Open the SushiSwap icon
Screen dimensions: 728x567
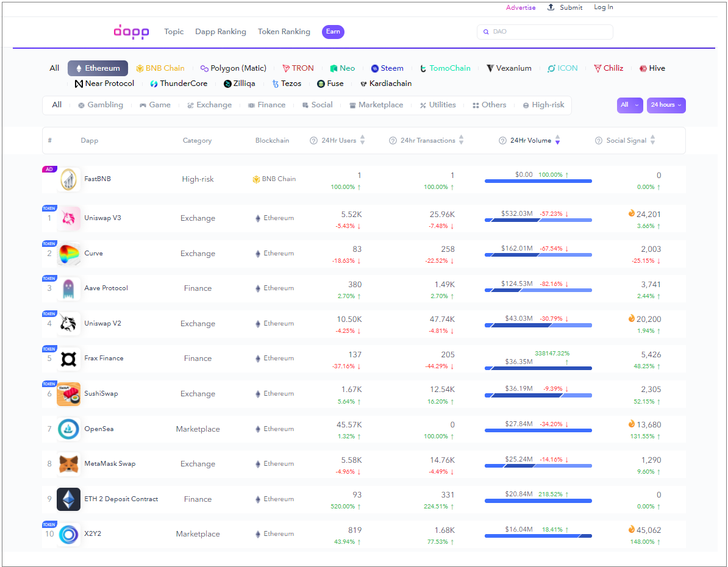click(69, 394)
